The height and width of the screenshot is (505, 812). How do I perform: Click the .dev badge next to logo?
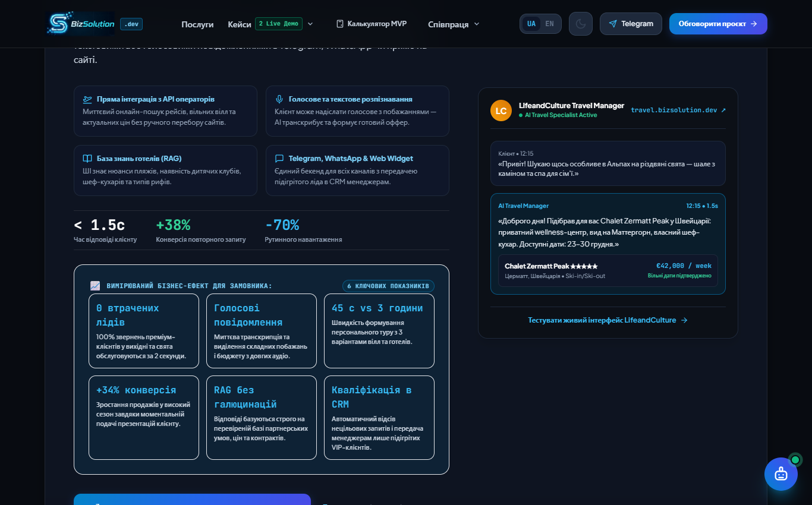(131, 24)
